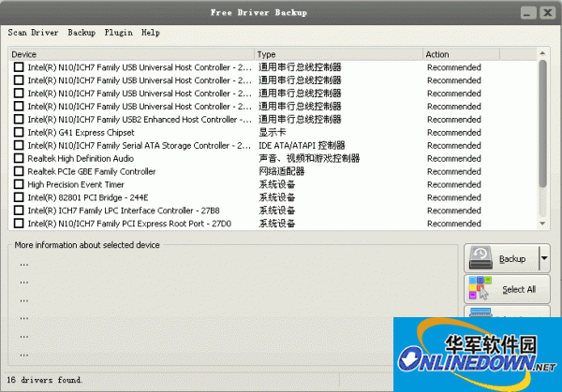Viewport: 562px width, 392px height.
Task: Open the Scan Driver menu
Action: pos(33,33)
